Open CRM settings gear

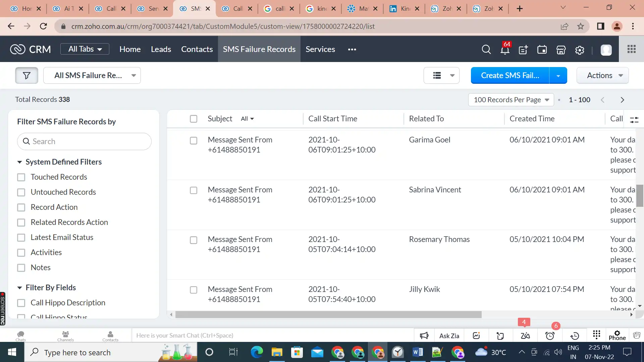tap(579, 50)
